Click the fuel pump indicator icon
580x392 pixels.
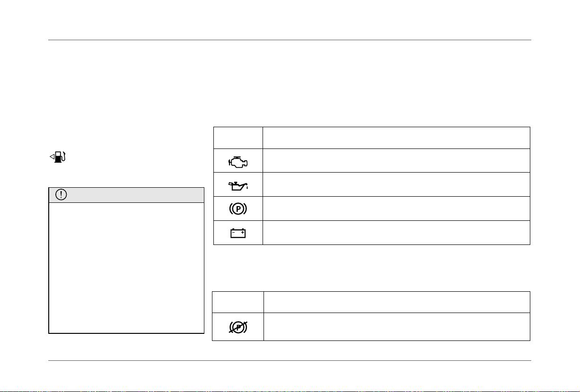click(x=57, y=157)
